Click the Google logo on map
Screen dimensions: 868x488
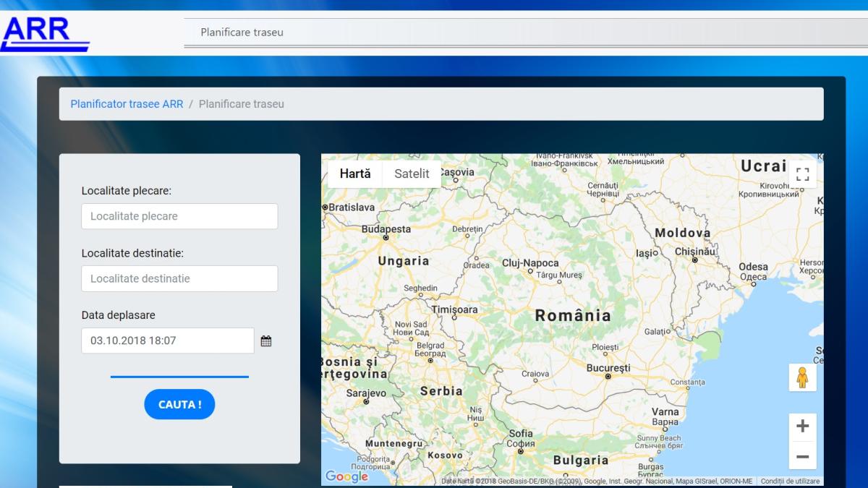tap(346, 476)
